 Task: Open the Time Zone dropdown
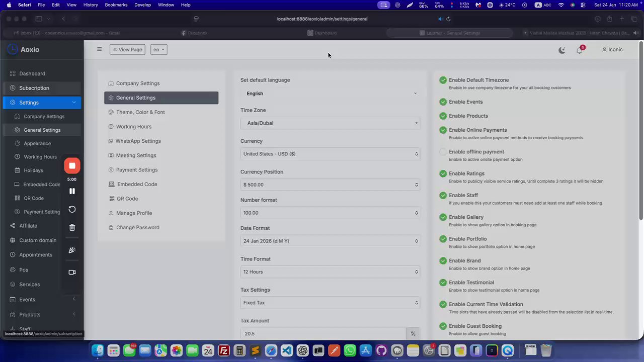pos(331,123)
